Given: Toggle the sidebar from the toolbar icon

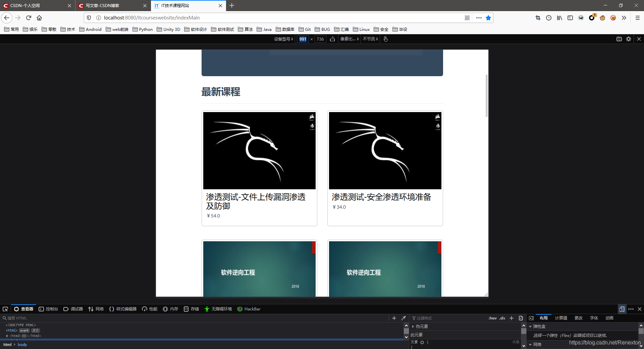Looking at the screenshot, I should (570, 18).
